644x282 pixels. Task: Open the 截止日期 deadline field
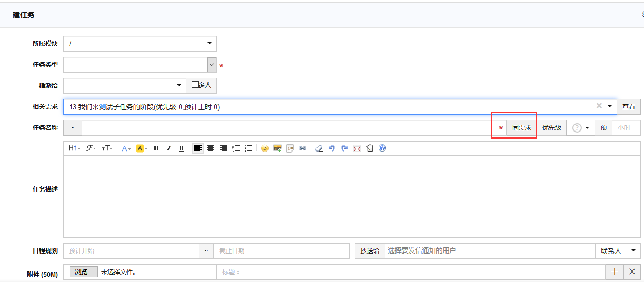tap(282, 251)
